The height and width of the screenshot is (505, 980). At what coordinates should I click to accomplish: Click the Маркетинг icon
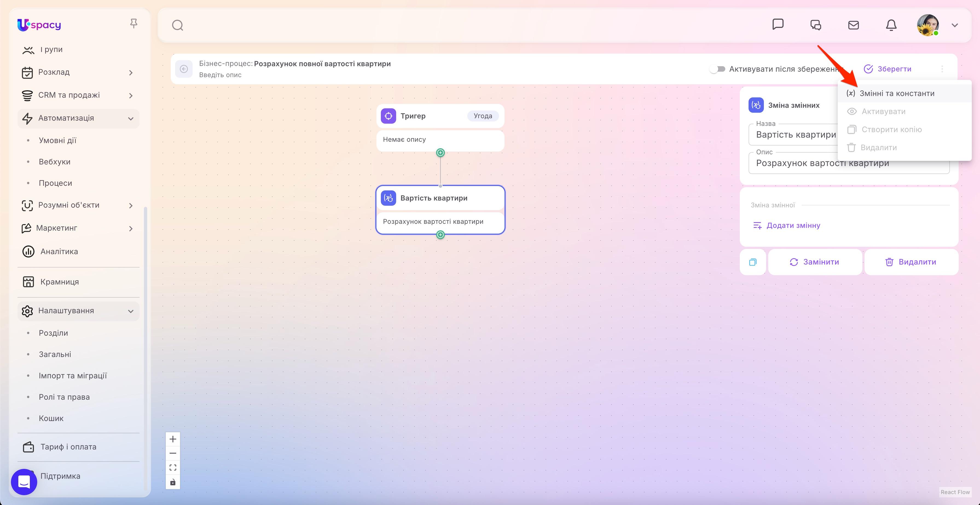pyautogui.click(x=26, y=228)
